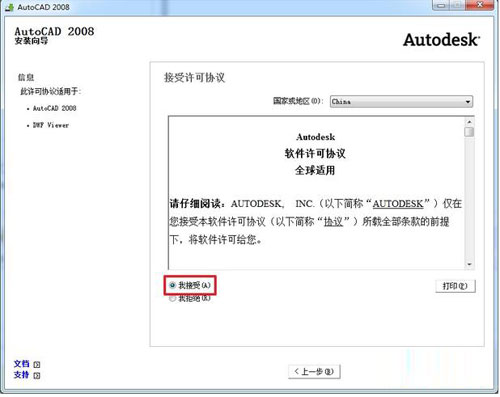Close the AutoCAD 2008 installer window

(480, 5)
